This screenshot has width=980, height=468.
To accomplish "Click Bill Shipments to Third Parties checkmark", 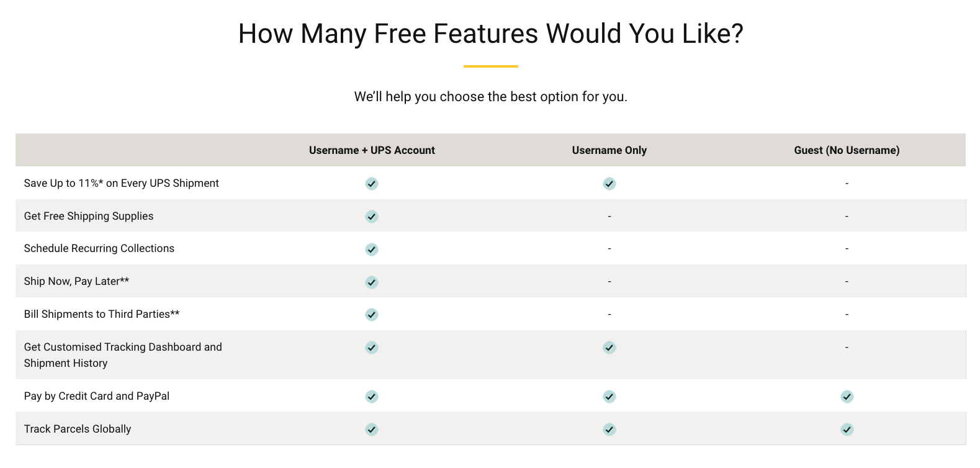I will (372, 315).
